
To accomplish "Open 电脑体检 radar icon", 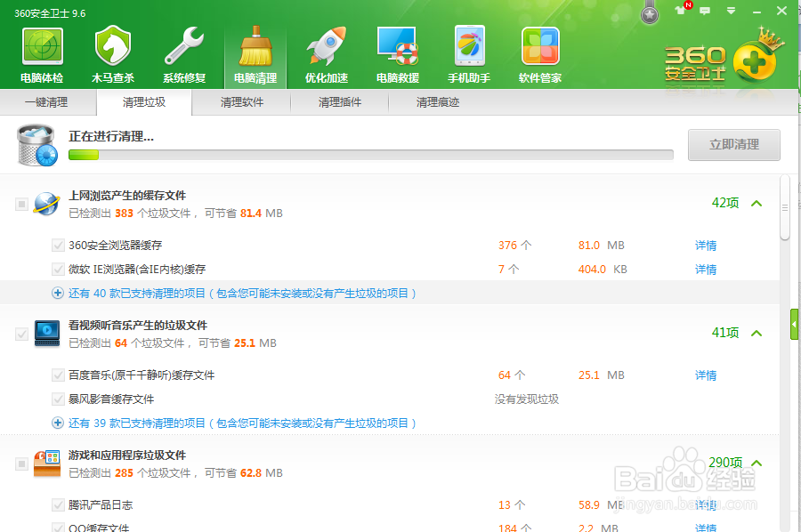I will point(42,47).
